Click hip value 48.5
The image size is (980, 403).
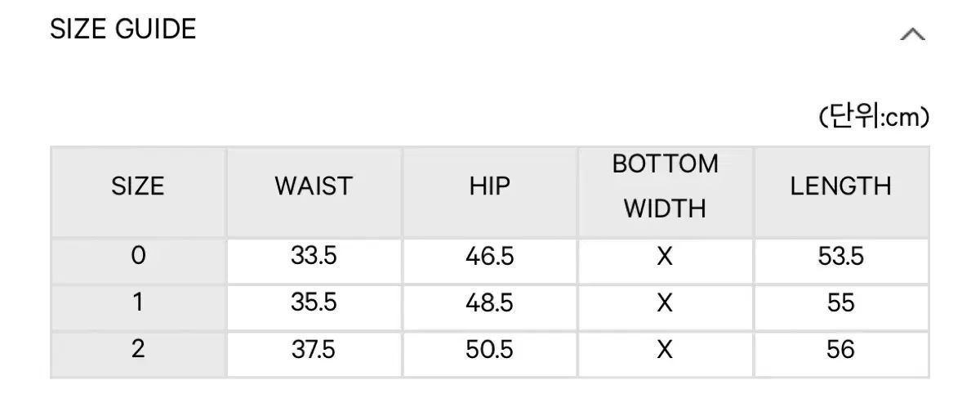pyautogui.click(x=489, y=302)
